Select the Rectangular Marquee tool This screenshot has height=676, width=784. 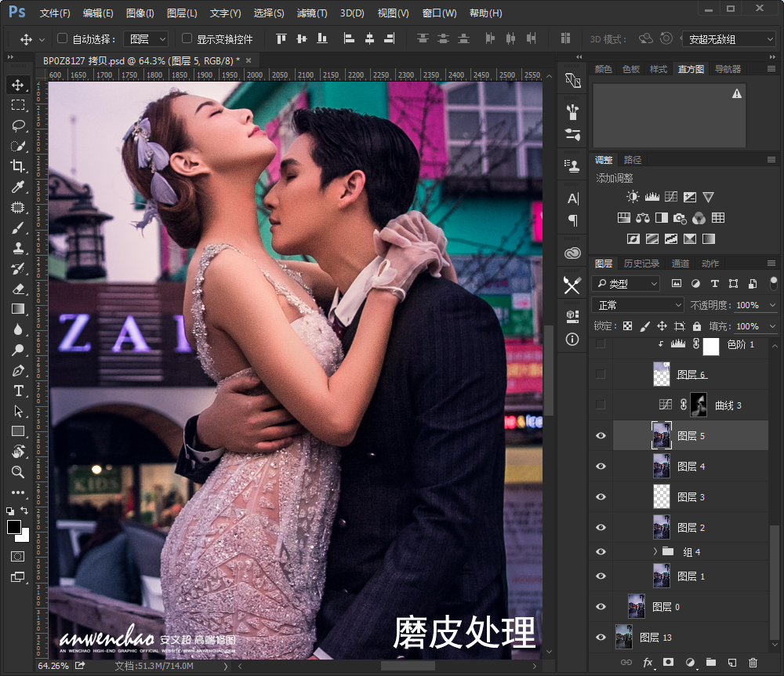(18, 105)
